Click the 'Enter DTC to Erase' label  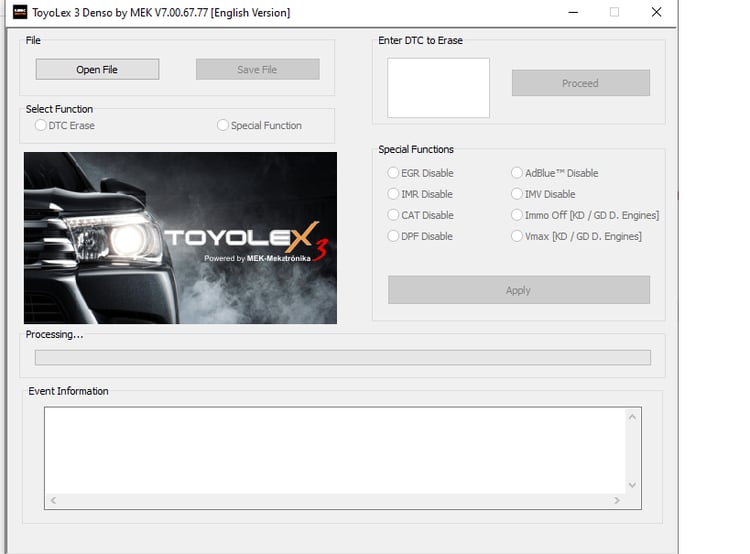pyautogui.click(x=420, y=40)
